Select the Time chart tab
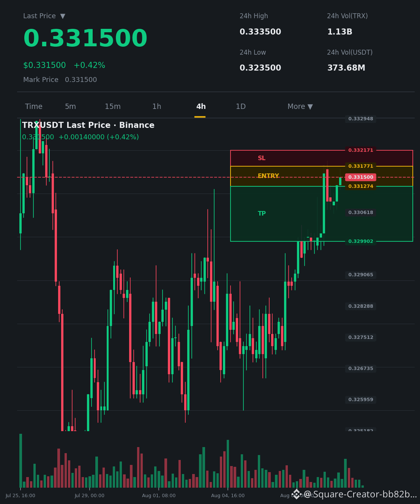 click(x=34, y=107)
